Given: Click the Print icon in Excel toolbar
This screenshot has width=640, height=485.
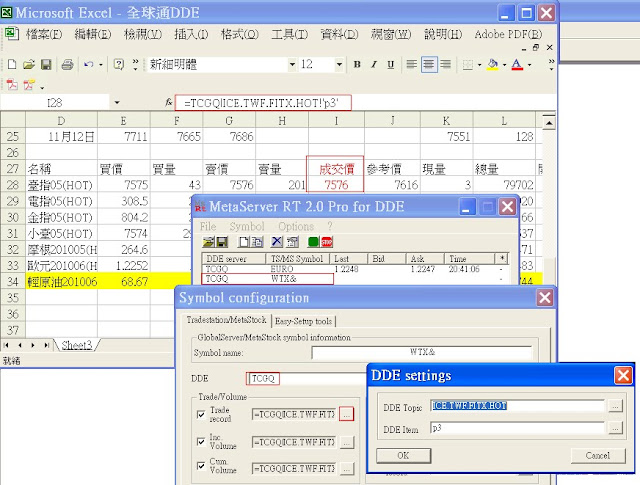Looking at the screenshot, I should point(67,65).
